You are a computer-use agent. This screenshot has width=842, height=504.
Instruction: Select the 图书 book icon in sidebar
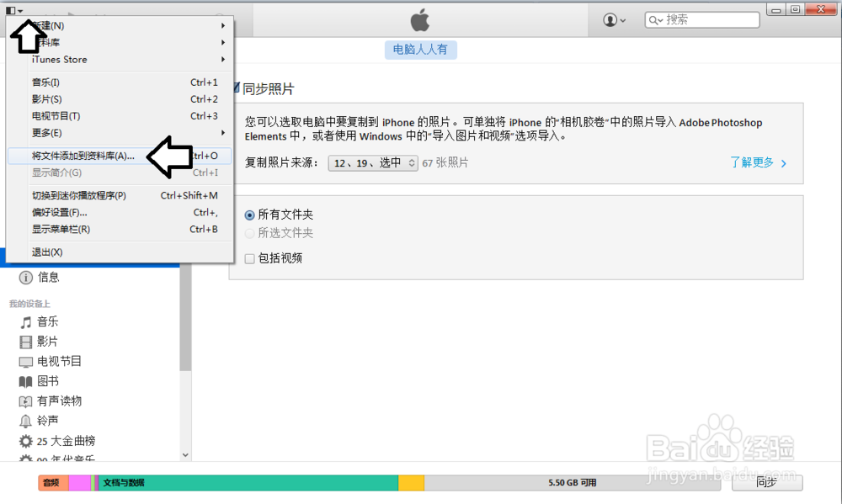[x=26, y=382]
